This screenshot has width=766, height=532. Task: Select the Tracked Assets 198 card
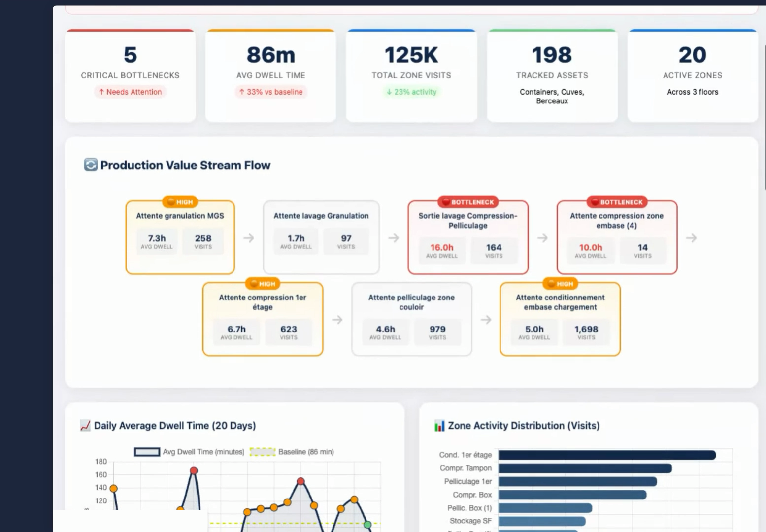point(552,75)
